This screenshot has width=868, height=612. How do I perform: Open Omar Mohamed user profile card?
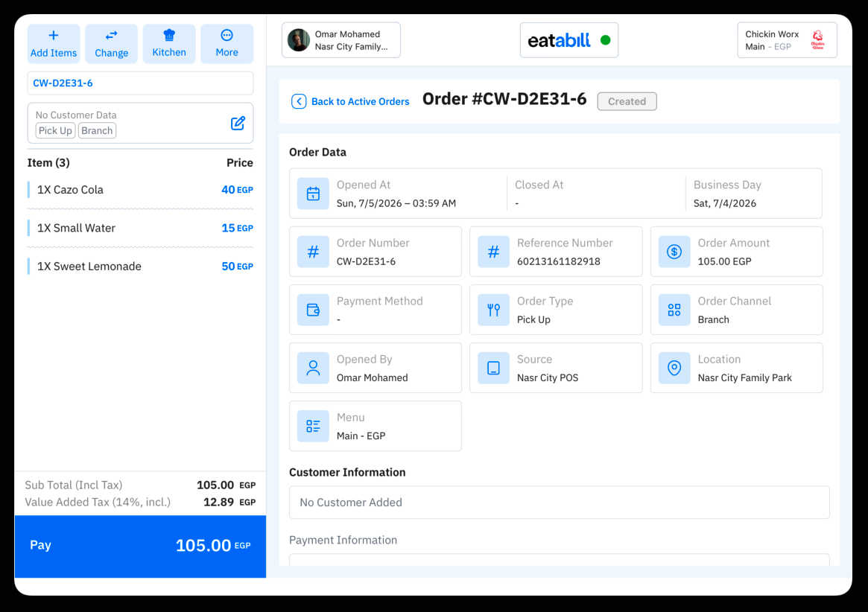(x=341, y=40)
